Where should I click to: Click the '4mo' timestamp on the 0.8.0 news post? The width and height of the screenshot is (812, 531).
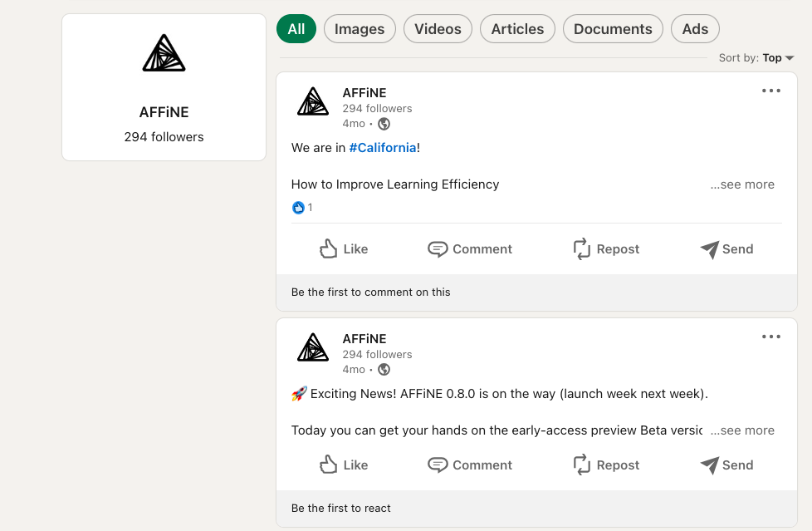354,369
